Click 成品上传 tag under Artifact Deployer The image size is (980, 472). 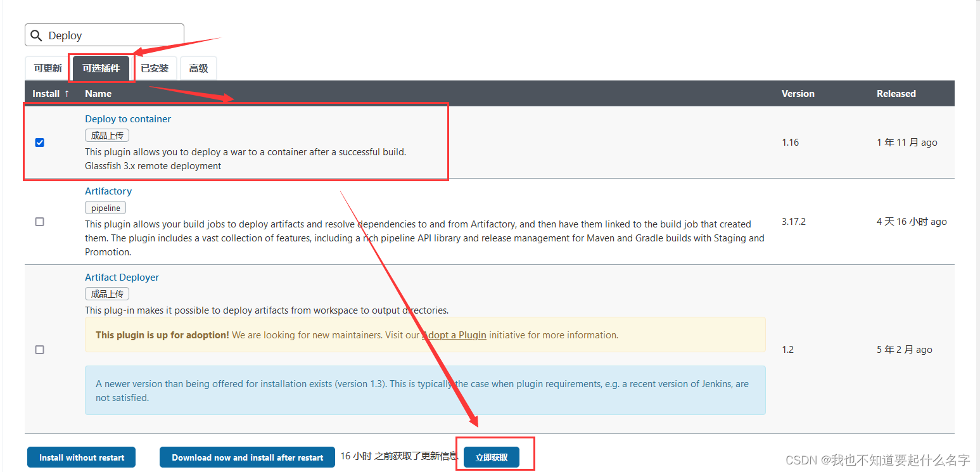pos(107,294)
